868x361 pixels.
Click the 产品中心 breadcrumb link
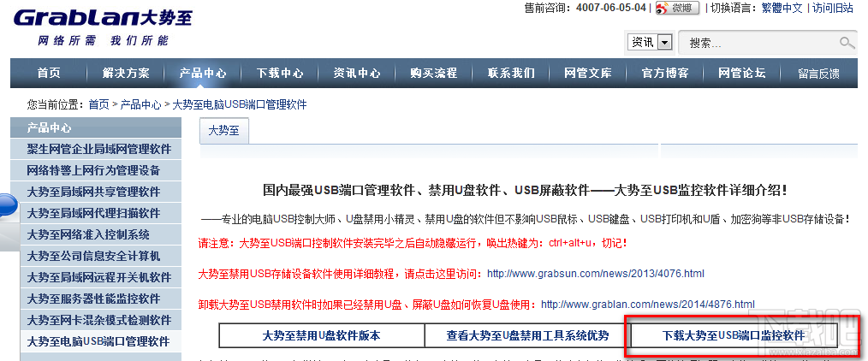tap(140, 104)
